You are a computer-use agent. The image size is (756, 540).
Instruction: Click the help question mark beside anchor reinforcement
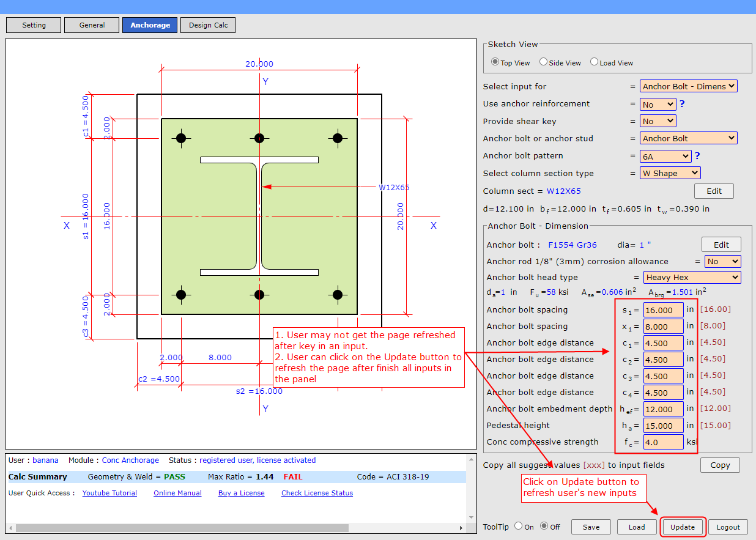pos(682,104)
